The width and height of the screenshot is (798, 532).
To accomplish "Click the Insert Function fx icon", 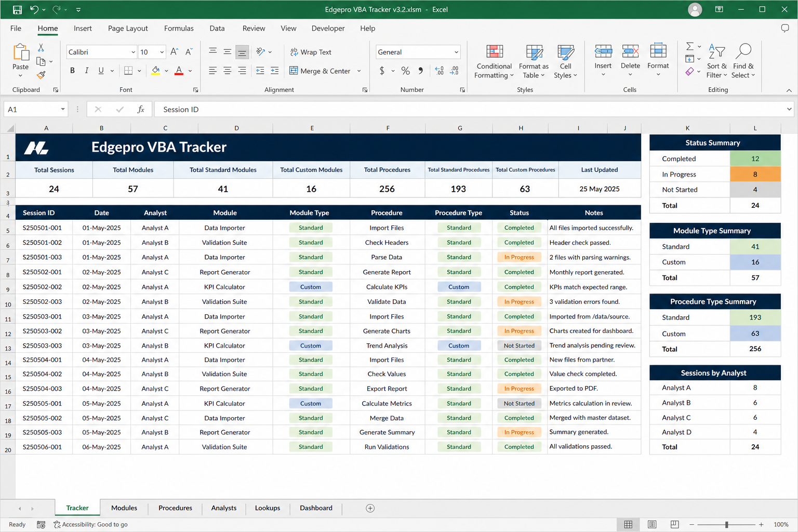I will (141, 109).
